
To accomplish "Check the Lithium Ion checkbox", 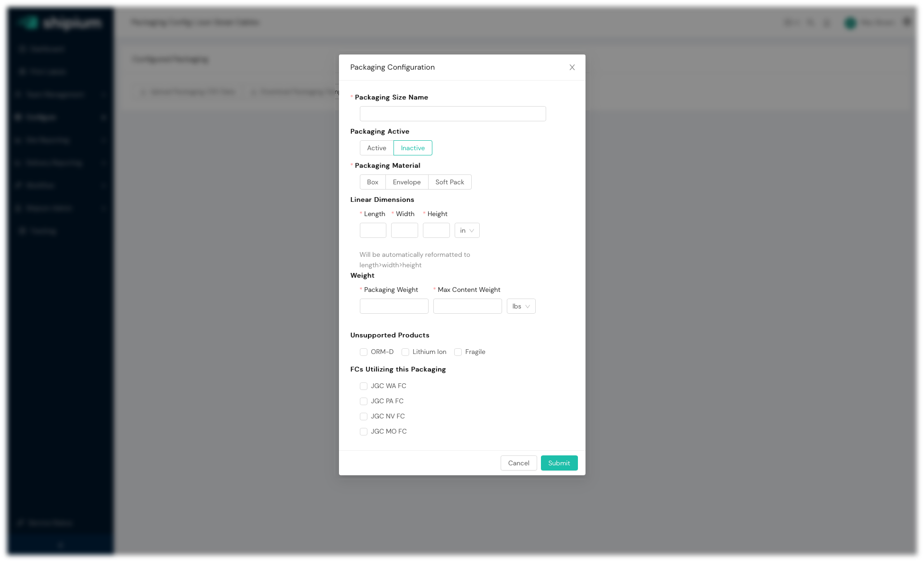I will [405, 352].
